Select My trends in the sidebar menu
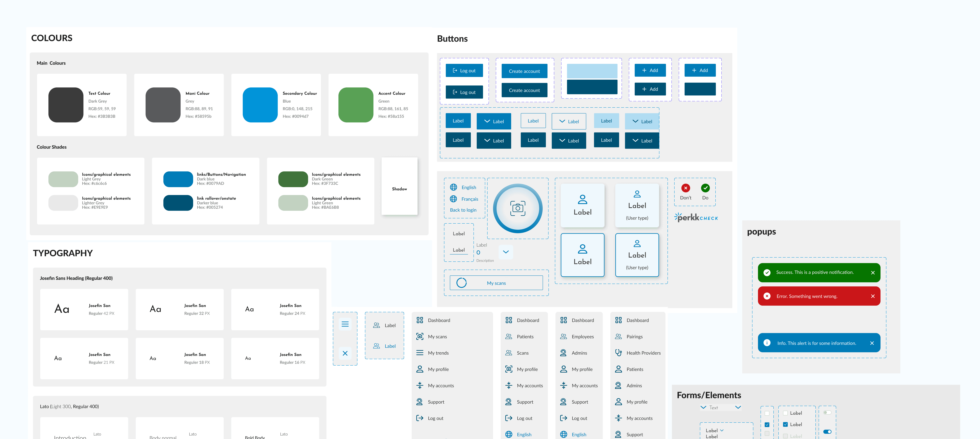Screen dimensions: 980x439 click(x=438, y=353)
